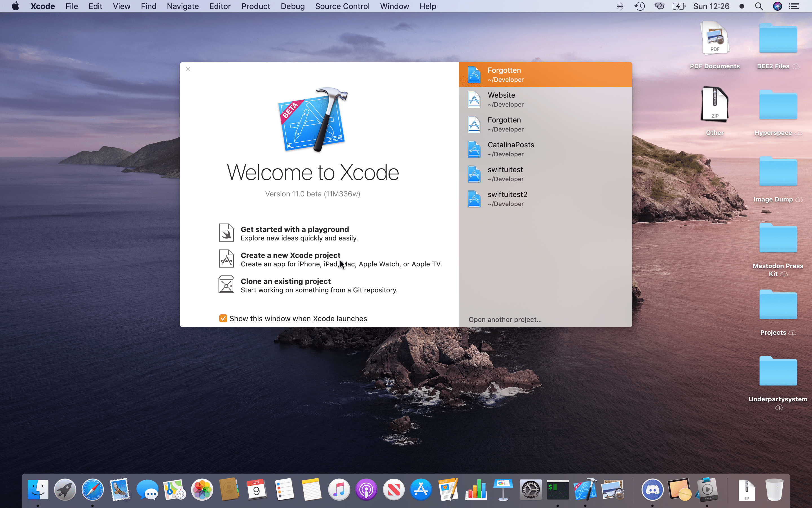Open the Source Control menu

point(342,6)
